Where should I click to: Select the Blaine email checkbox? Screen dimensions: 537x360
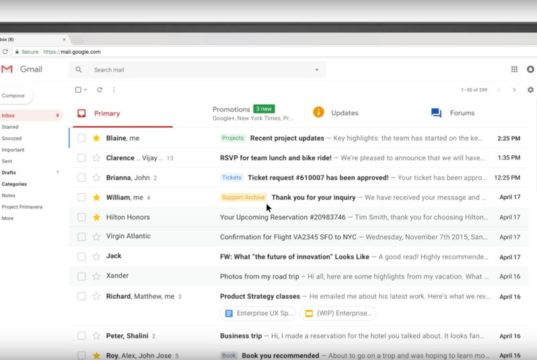82,138
